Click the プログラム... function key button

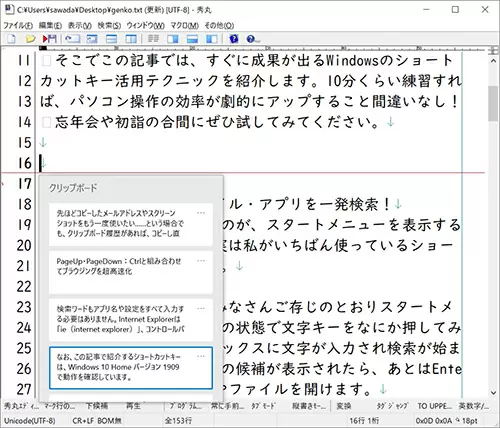186,406
